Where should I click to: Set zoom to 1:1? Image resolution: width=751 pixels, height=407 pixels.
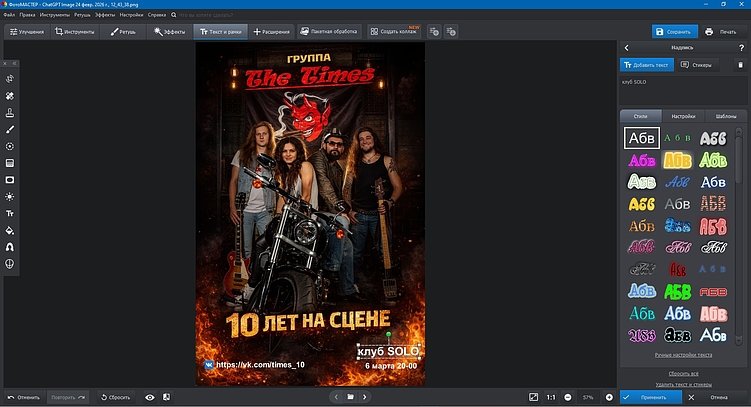[551, 397]
